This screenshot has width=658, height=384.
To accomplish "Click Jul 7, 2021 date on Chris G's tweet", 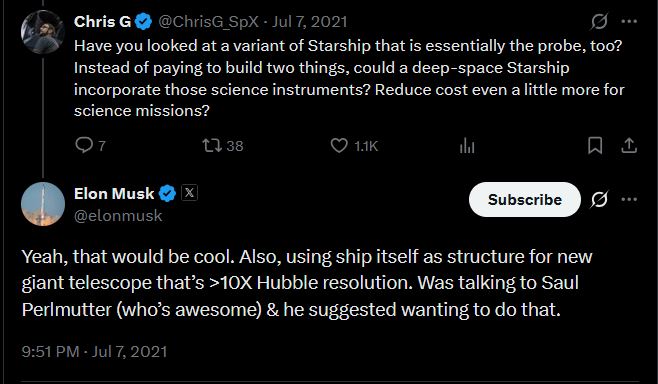I will click(310, 21).
